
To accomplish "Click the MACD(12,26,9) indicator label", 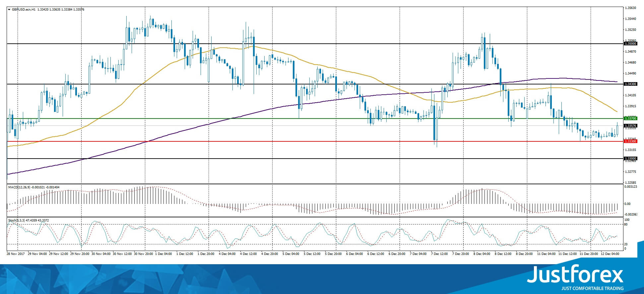I will 19,187.
